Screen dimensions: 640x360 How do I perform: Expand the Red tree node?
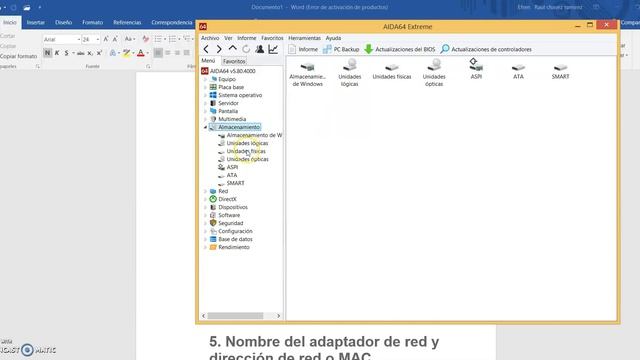205,191
